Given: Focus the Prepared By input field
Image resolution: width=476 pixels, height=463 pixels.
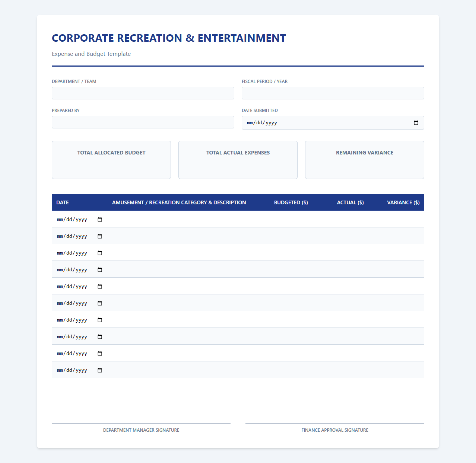Looking at the screenshot, I should click(x=143, y=122).
